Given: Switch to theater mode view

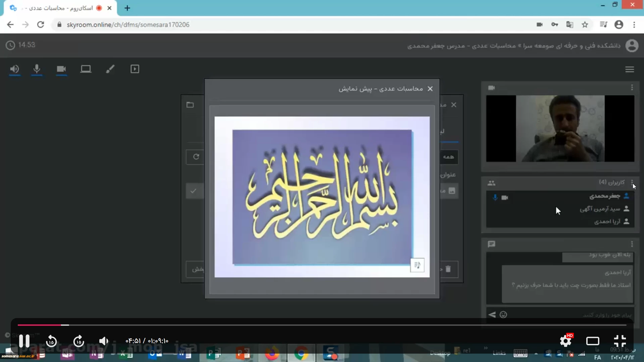Looking at the screenshot, I should click(x=593, y=341).
